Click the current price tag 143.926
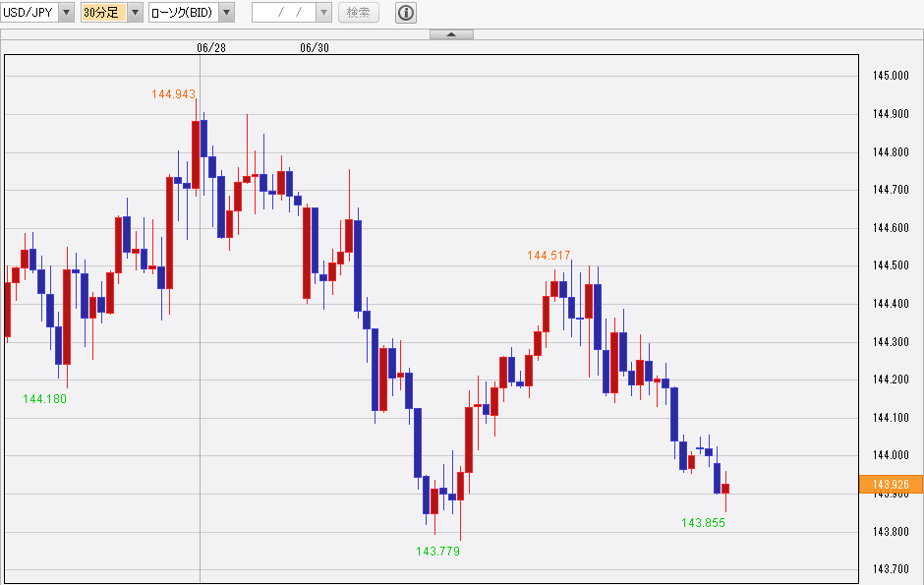Screen dimensions: 924x585 [891, 485]
